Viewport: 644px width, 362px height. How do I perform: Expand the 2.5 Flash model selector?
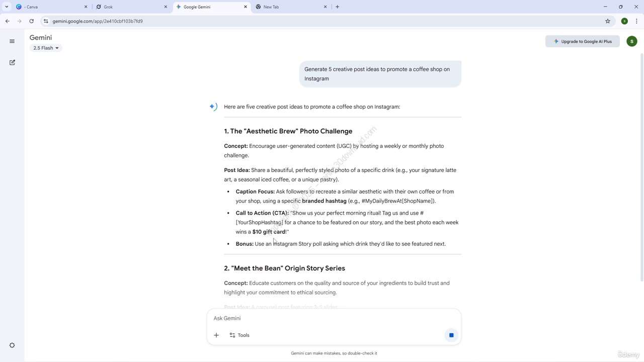pyautogui.click(x=46, y=48)
